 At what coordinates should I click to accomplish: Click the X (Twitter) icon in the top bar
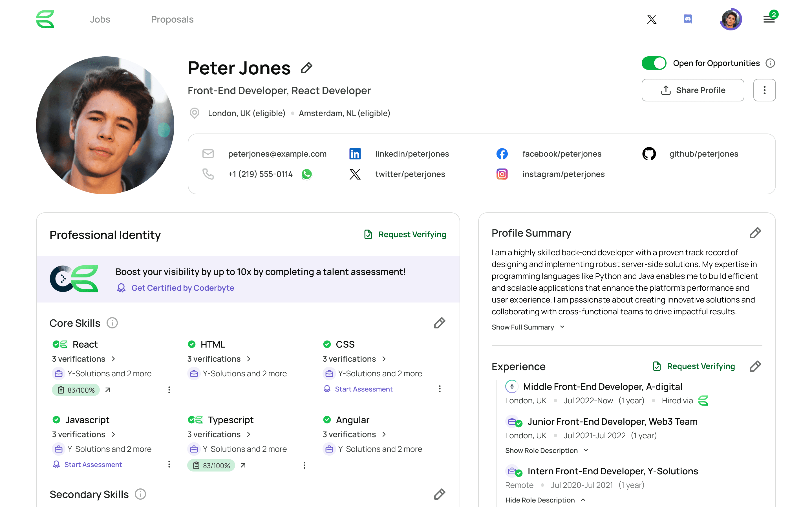pos(651,19)
